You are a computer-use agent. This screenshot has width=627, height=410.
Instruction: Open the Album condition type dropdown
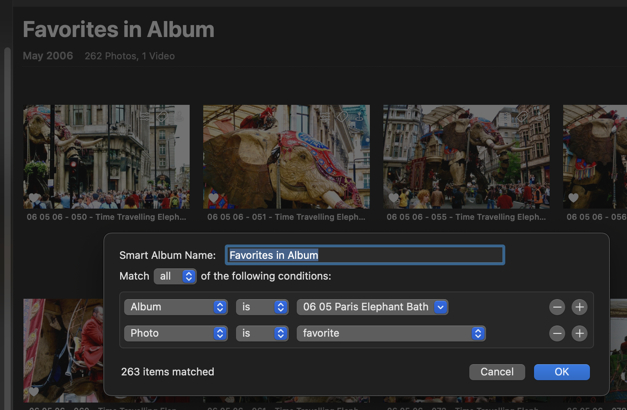176,307
